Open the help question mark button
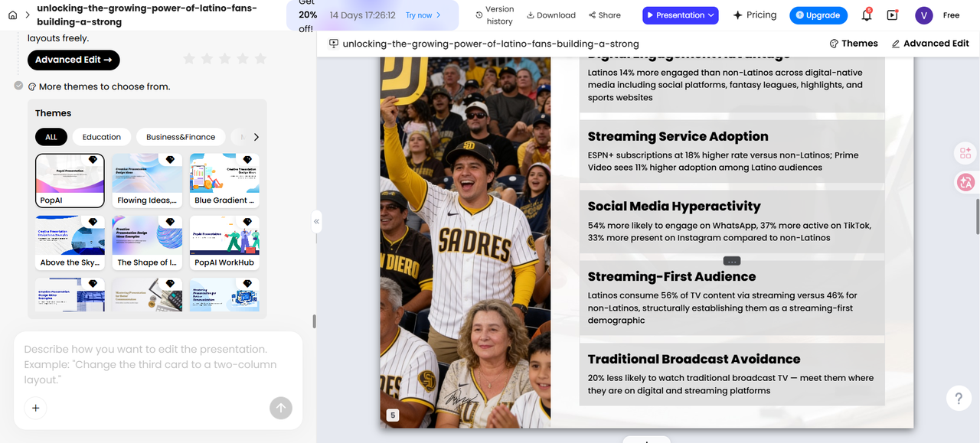 [959, 398]
